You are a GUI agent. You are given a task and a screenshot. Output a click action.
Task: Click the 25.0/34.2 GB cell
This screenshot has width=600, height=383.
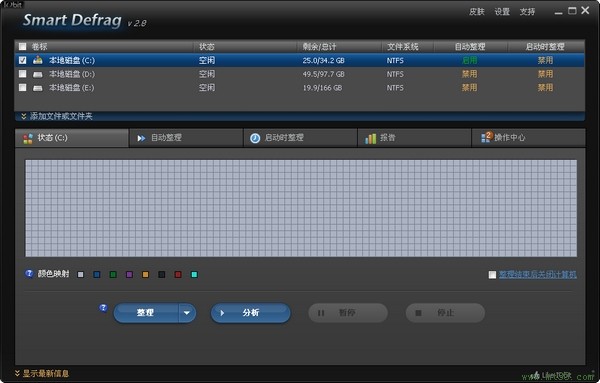324,60
